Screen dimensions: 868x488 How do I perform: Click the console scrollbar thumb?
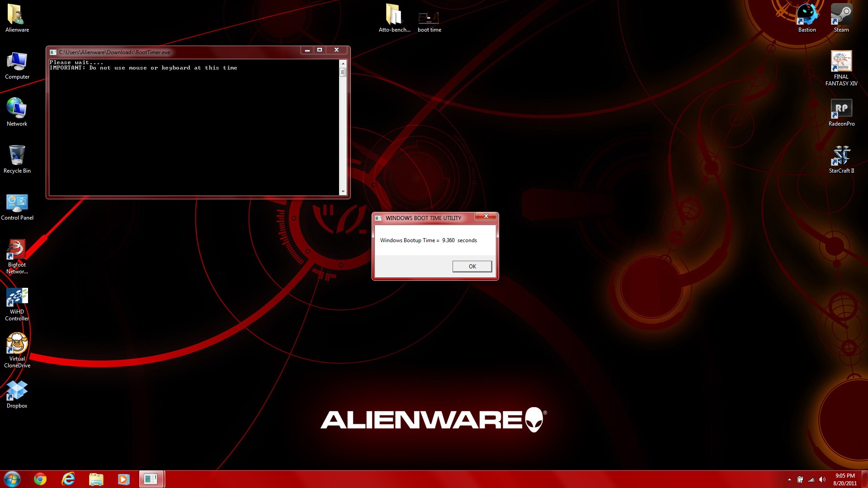(x=343, y=72)
